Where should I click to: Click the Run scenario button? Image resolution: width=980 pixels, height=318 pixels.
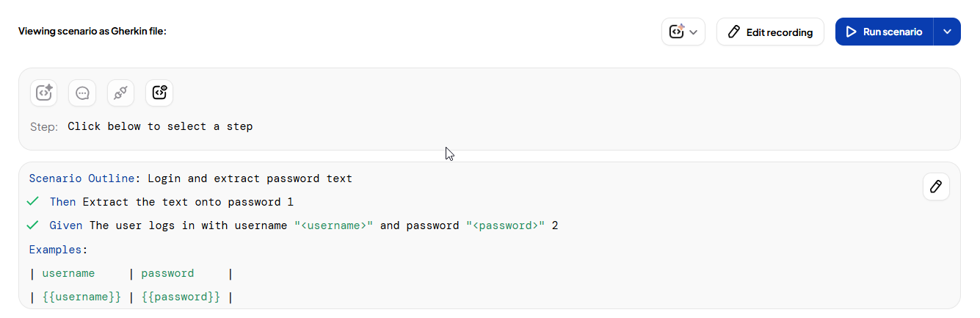(x=884, y=32)
